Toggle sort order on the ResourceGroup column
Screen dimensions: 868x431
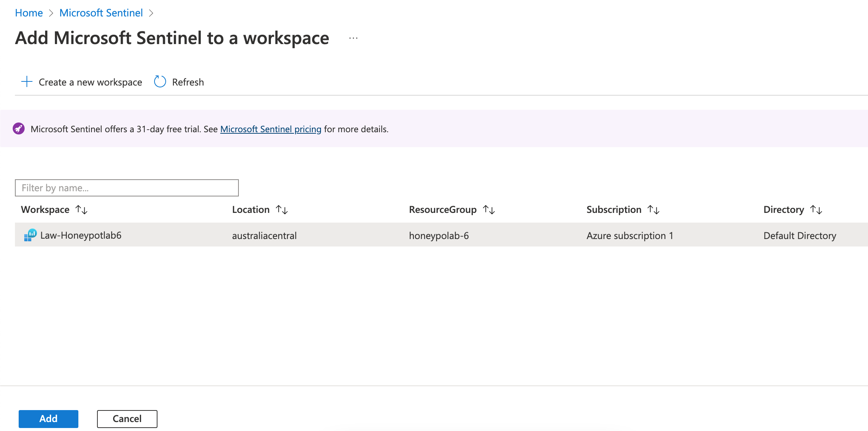pos(489,210)
